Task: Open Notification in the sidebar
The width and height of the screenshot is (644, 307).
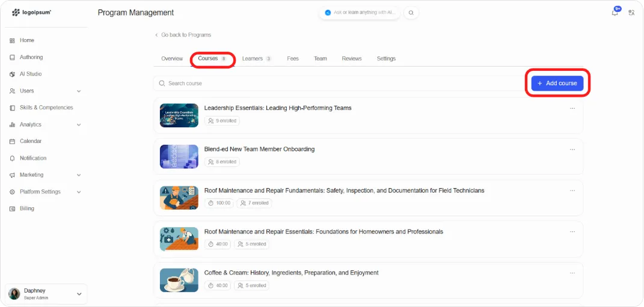Action: (33, 158)
